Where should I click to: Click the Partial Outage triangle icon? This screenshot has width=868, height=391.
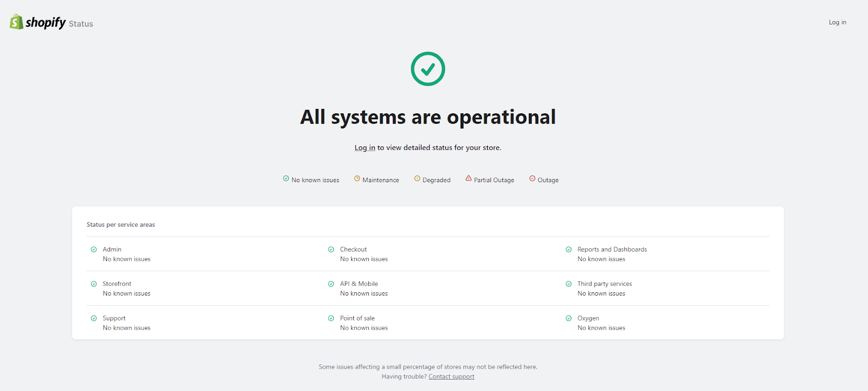(x=469, y=178)
